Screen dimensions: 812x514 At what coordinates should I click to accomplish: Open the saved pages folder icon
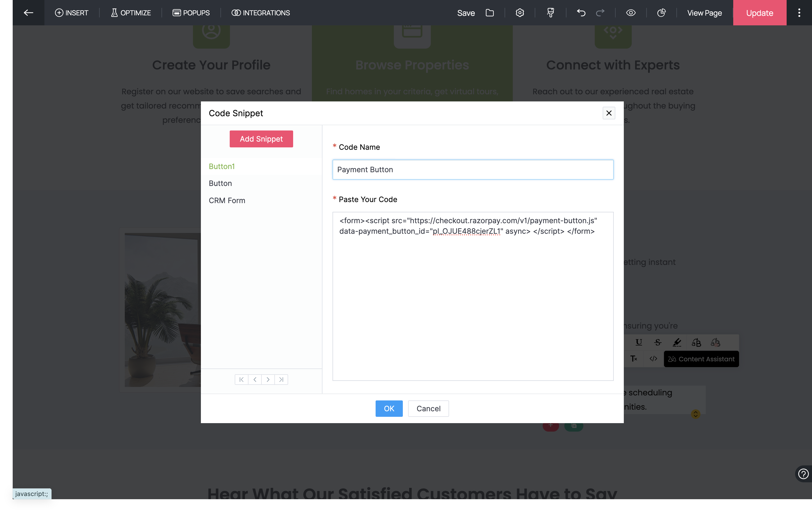pos(490,13)
